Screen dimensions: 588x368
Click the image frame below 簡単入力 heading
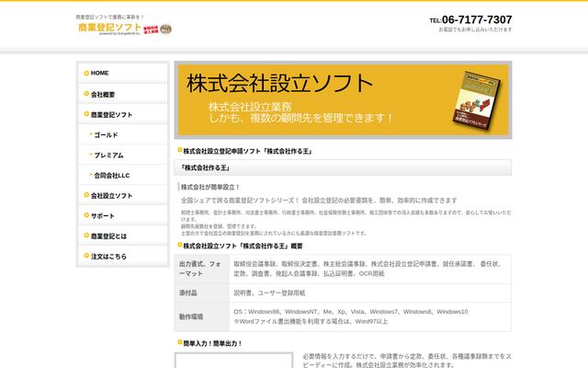233,360
